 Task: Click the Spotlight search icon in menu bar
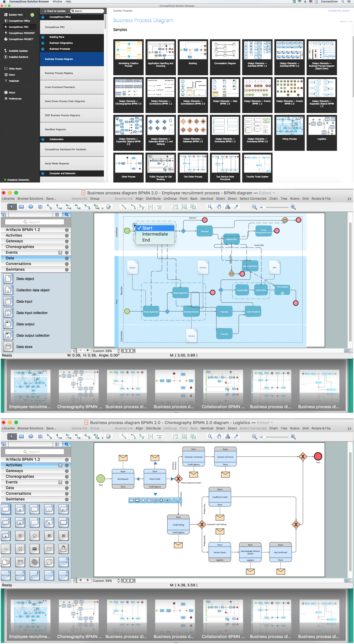click(343, 1)
